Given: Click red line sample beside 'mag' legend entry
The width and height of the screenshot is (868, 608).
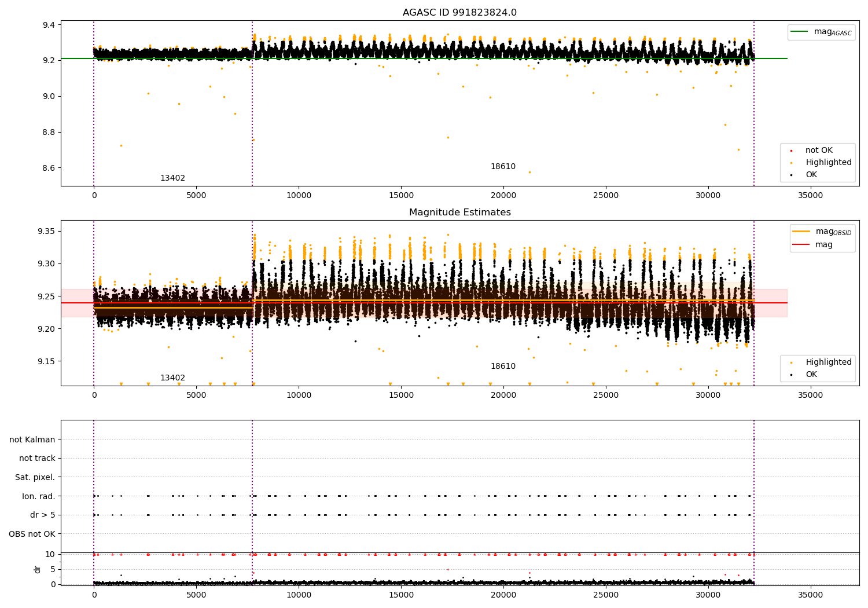Looking at the screenshot, I should tap(801, 245).
